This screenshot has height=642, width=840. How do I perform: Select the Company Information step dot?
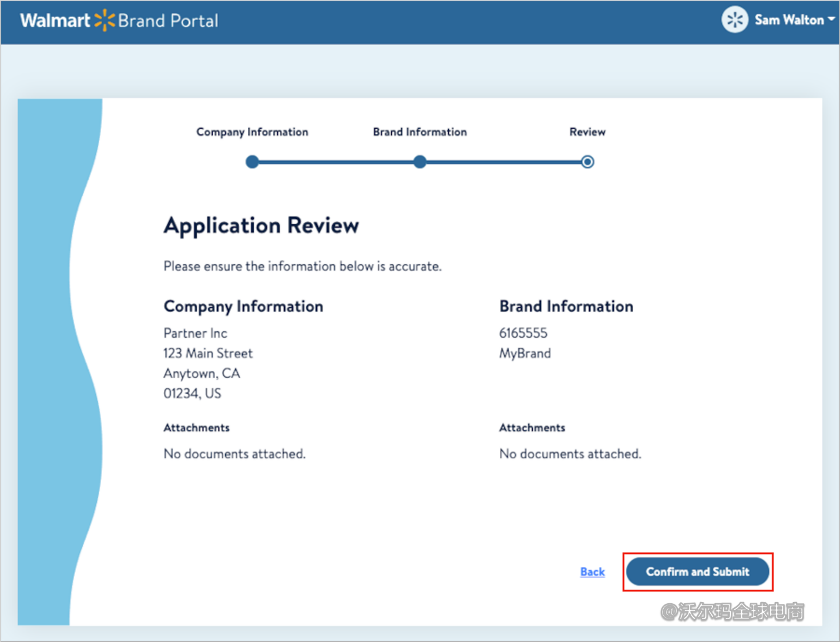click(x=252, y=162)
